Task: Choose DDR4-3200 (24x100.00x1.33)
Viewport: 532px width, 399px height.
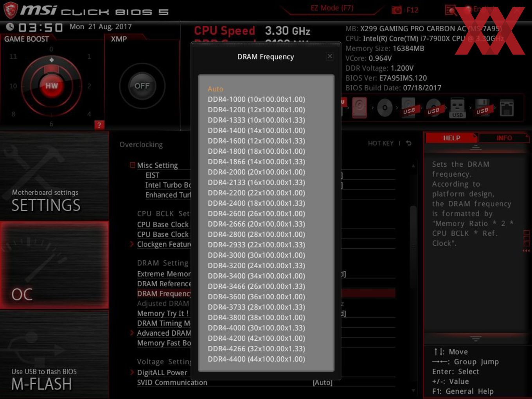Action: pos(256,266)
